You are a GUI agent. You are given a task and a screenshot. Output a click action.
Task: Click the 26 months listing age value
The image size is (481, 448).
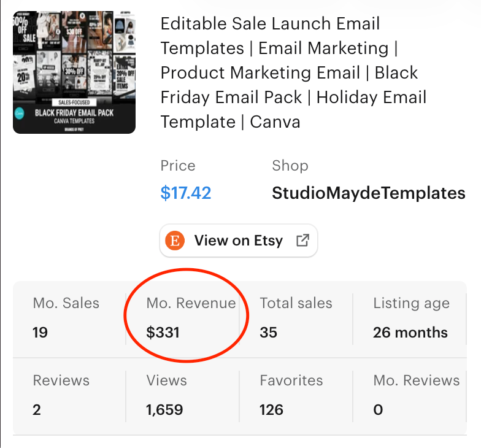coord(410,333)
